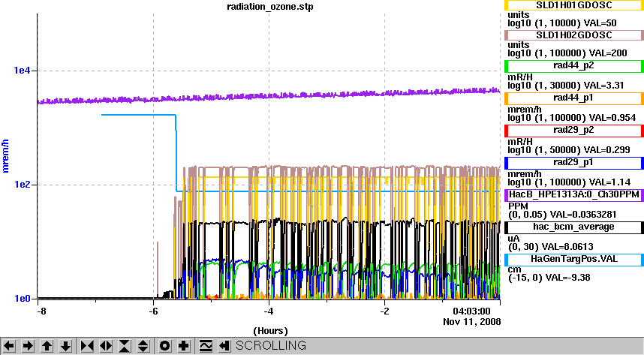644x355 pixels.
Task: Click the vertical zoom-out up-down arrows icon
Action: point(143,346)
